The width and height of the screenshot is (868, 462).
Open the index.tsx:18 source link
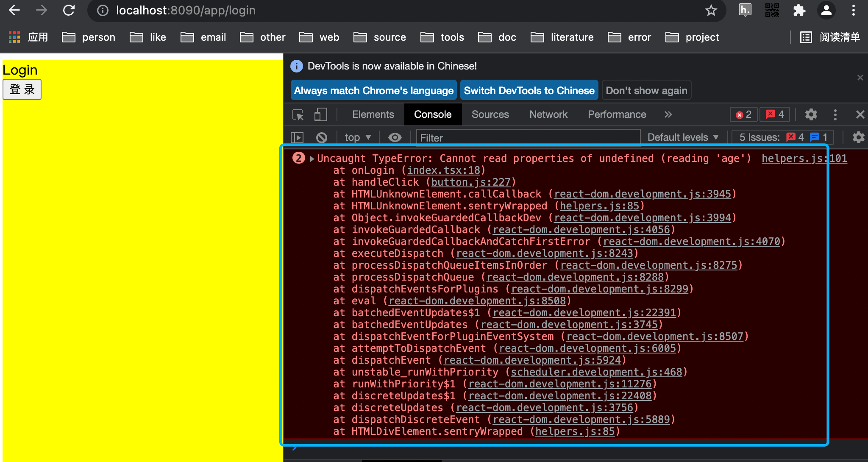[443, 170]
